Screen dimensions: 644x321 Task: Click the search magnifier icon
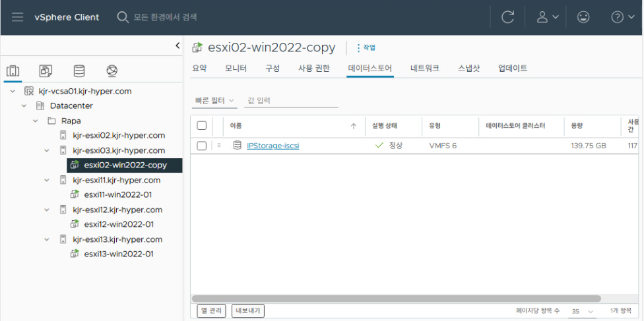[x=122, y=17]
